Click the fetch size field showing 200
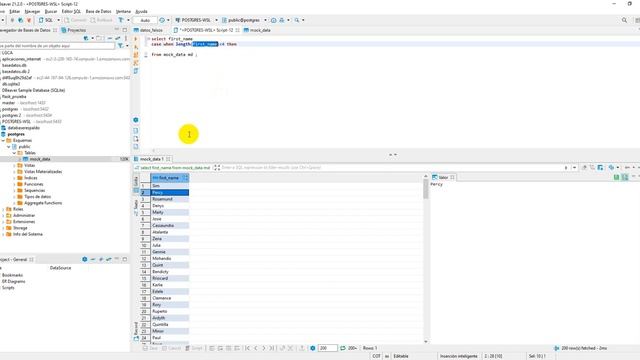Image resolution: width=640 pixels, height=360 pixels. [x=327, y=348]
